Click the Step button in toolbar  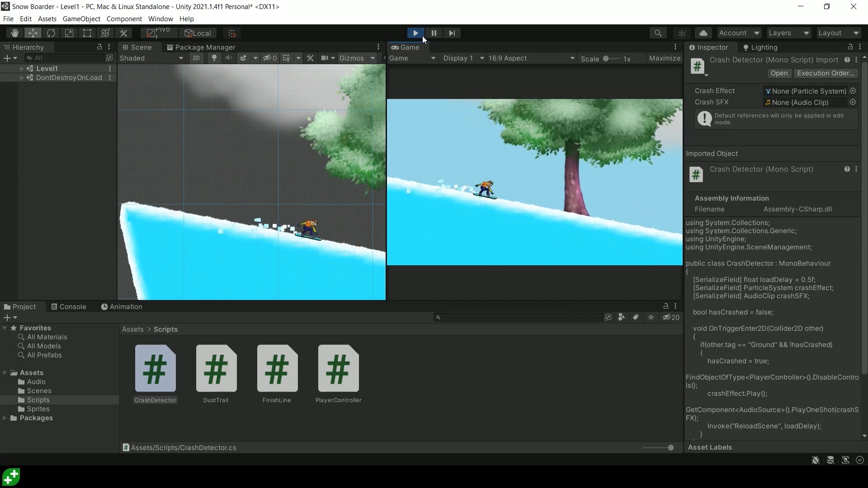451,33
